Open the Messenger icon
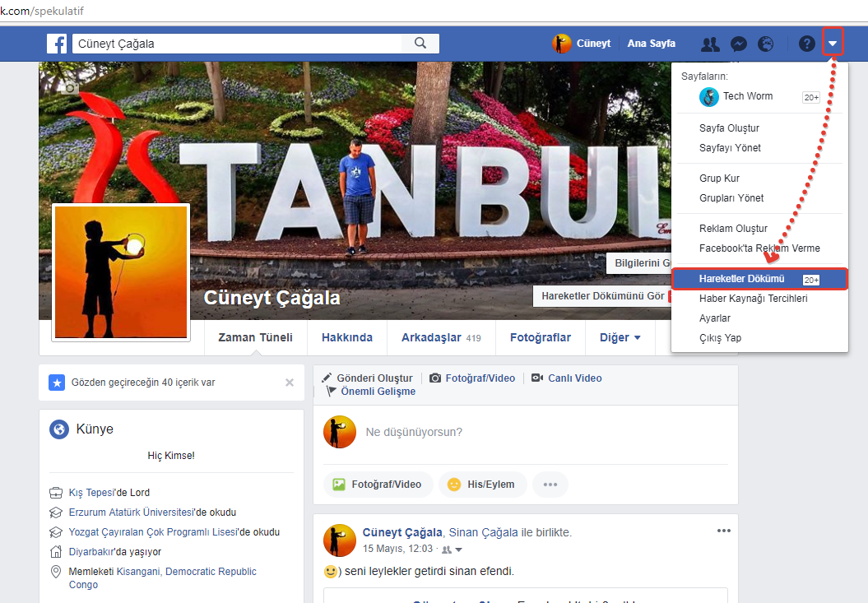Viewport: 868px width, 603px height. tap(738, 44)
